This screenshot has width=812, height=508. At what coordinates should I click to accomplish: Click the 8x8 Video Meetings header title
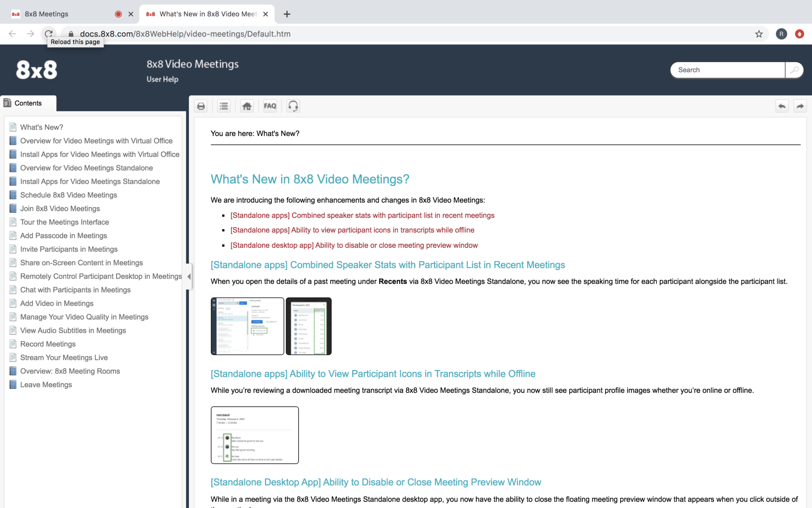point(192,64)
